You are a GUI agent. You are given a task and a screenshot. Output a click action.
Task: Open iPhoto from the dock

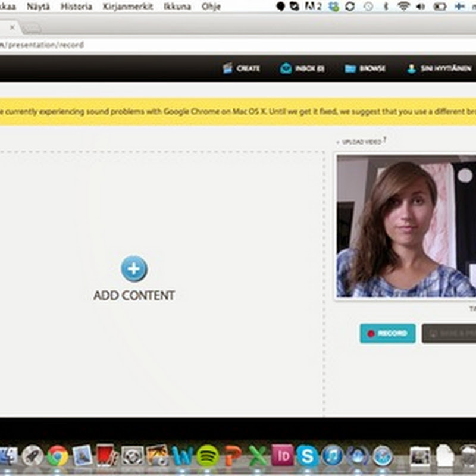(157, 455)
